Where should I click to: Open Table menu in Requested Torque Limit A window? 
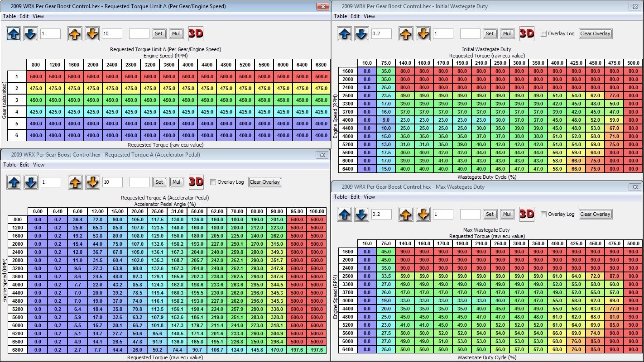10,16
